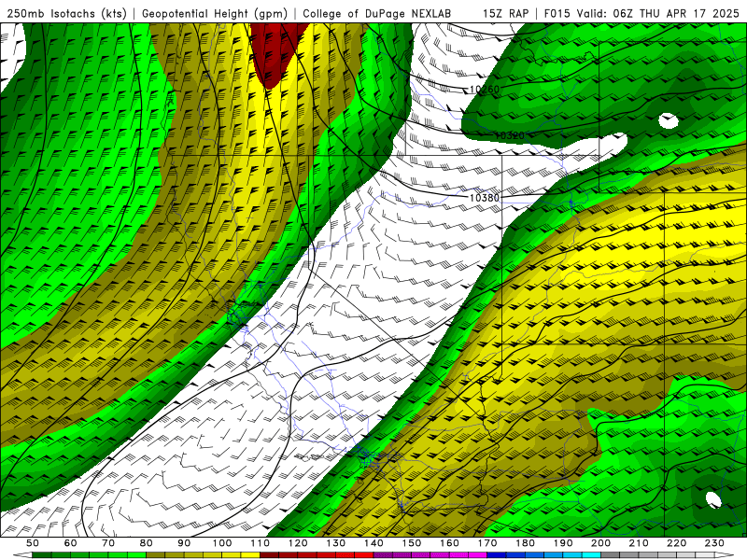This screenshot has width=747, height=560.
Task: Click the 210 value on the color scale
Action: click(x=639, y=543)
